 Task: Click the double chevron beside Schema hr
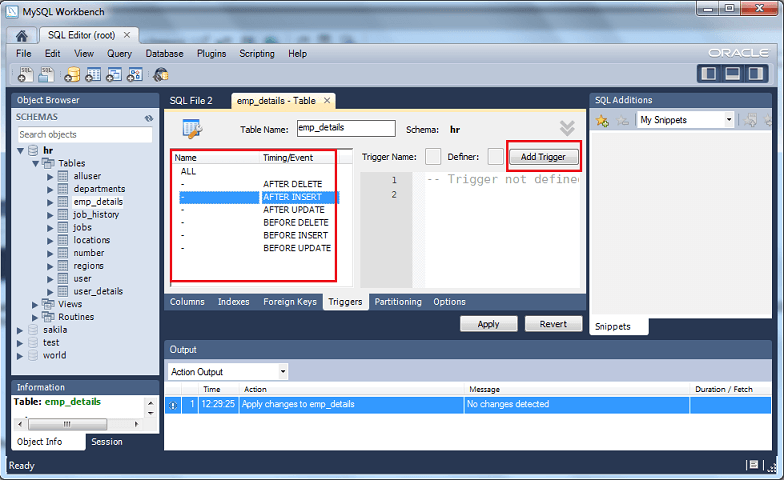click(567, 128)
